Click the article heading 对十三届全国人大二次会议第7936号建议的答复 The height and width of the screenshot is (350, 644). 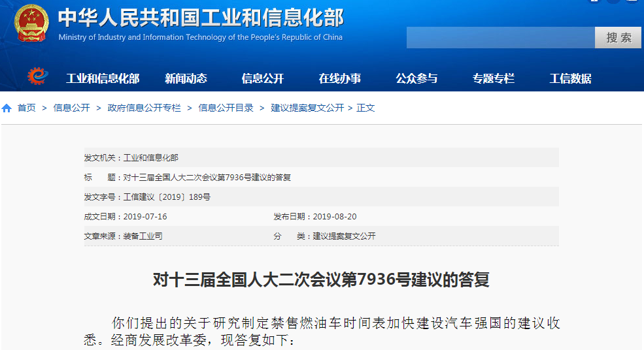coord(321,280)
